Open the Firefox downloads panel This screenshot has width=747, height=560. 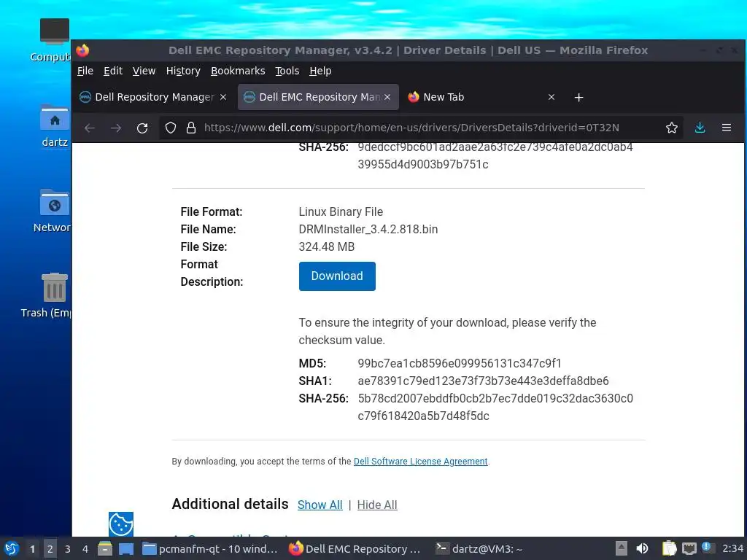(700, 128)
